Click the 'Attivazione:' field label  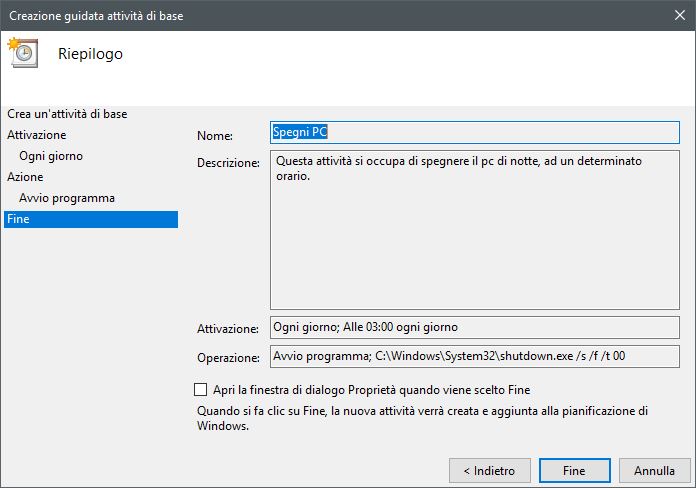(228, 329)
